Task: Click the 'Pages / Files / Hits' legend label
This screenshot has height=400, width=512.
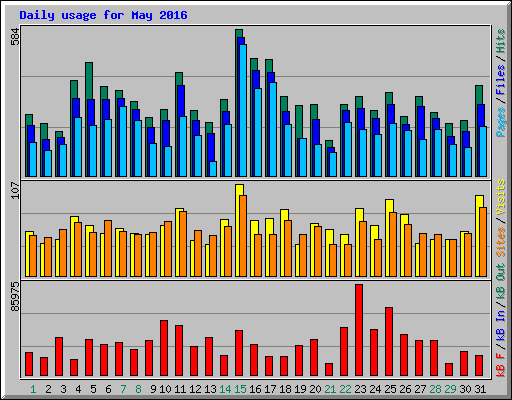Action: coord(500,83)
